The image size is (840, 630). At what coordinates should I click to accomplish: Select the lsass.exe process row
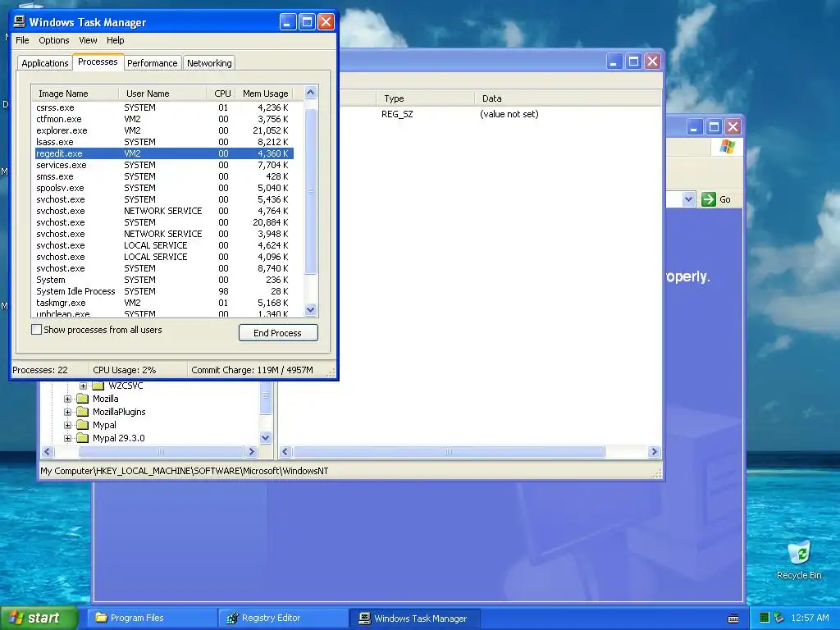click(164, 142)
